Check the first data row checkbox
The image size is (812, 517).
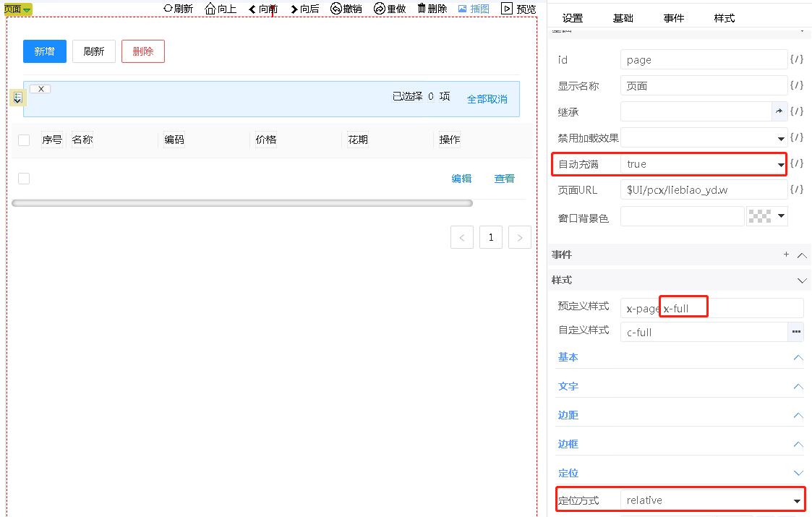24,179
